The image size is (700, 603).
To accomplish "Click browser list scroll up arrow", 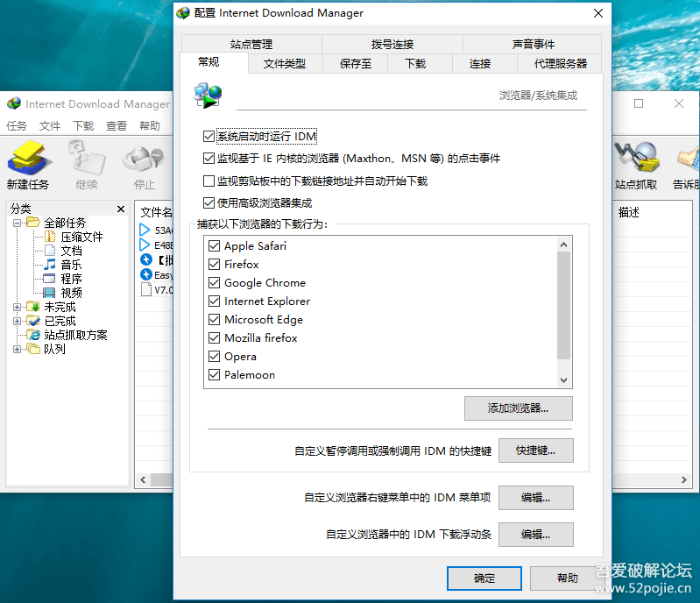I will (x=564, y=245).
